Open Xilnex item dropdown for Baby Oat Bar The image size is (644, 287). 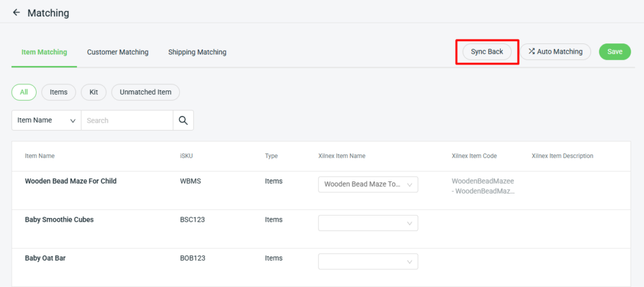pyautogui.click(x=368, y=261)
